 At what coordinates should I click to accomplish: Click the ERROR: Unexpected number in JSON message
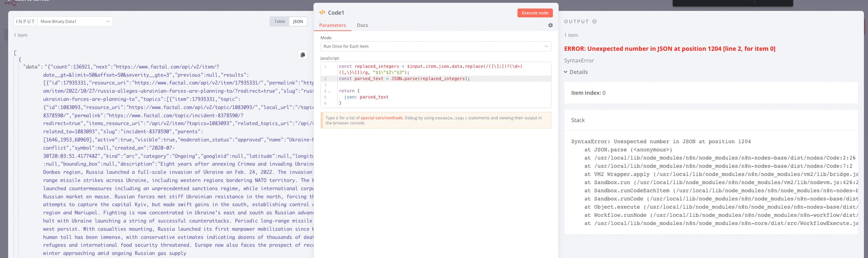point(670,48)
